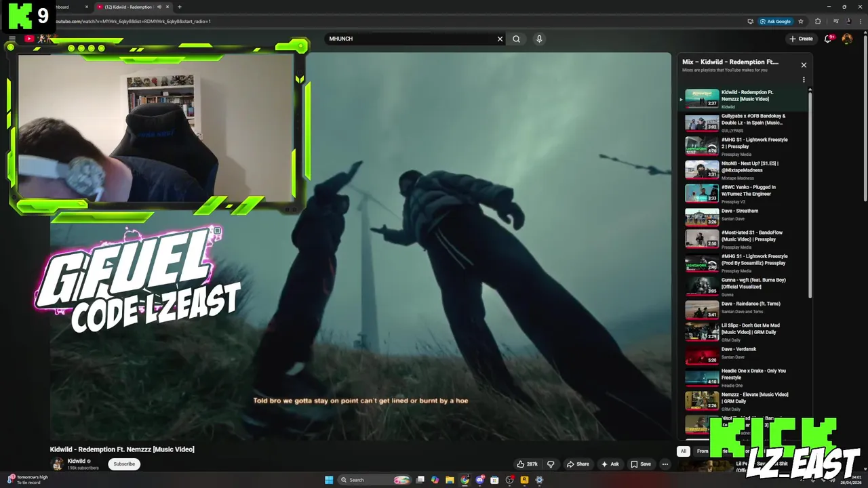
Task: Open the Kidwild channel name link
Action: [x=76, y=461]
